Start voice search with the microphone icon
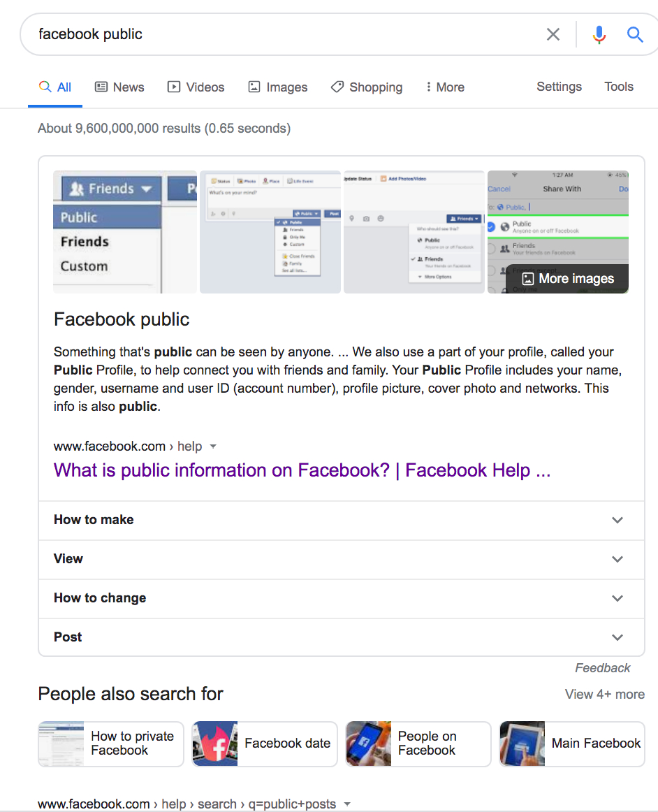The width and height of the screenshot is (658, 812). pos(599,34)
